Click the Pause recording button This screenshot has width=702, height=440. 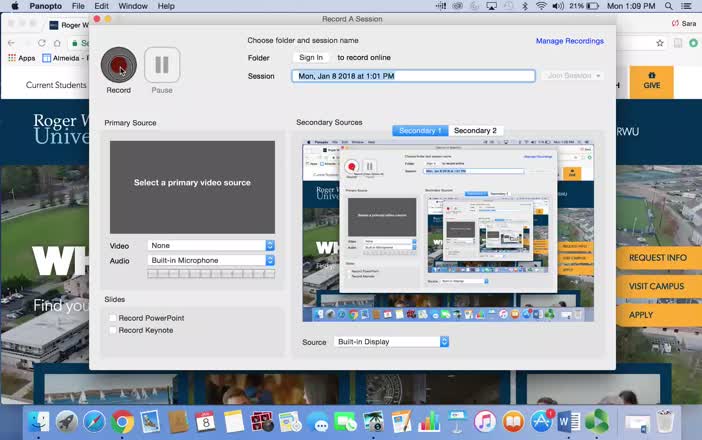tap(162, 65)
